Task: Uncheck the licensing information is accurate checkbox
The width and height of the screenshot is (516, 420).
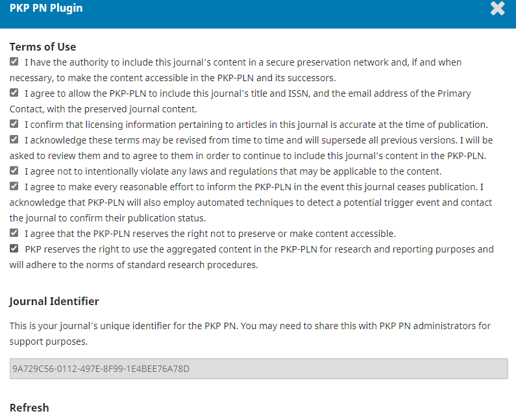Action: pos(14,124)
